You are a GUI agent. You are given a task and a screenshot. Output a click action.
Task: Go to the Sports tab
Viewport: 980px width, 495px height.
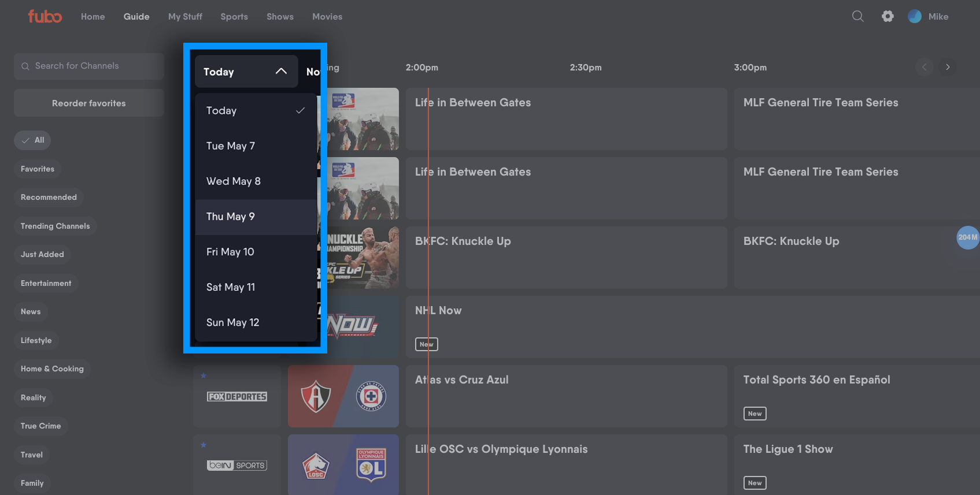tap(234, 17)
